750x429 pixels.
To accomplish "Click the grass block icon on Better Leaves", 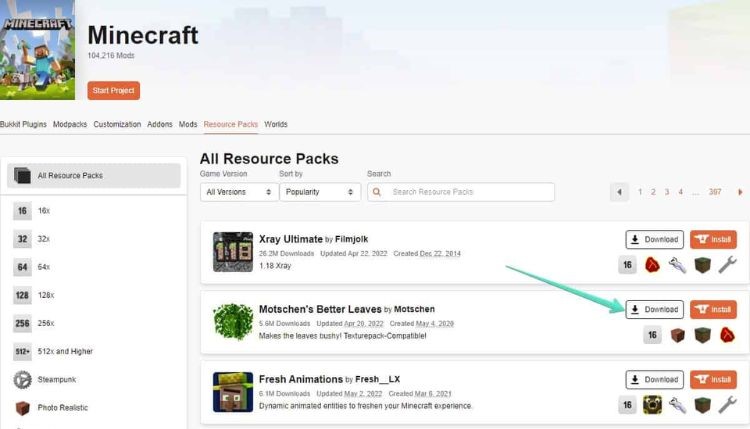I will 703,335.
